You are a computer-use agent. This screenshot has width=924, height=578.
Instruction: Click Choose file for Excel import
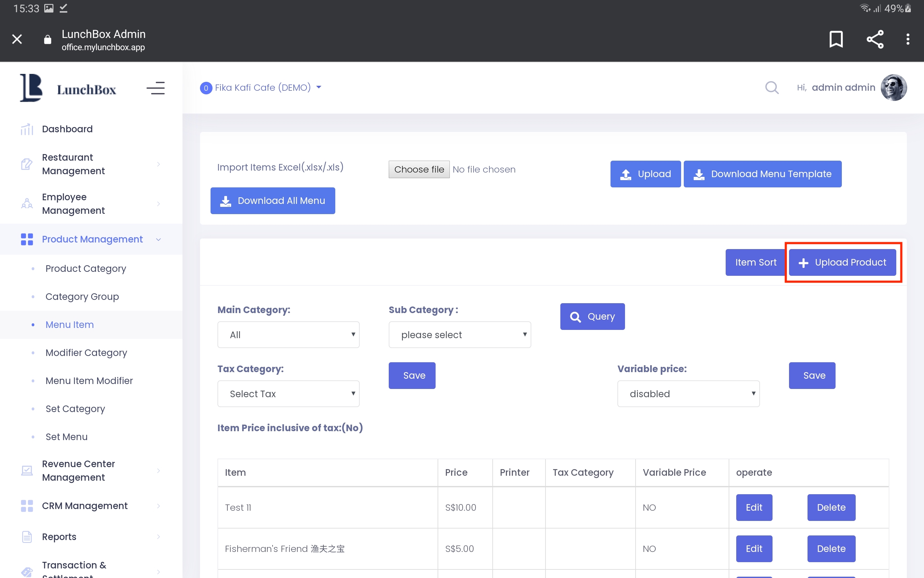point(419,169)
